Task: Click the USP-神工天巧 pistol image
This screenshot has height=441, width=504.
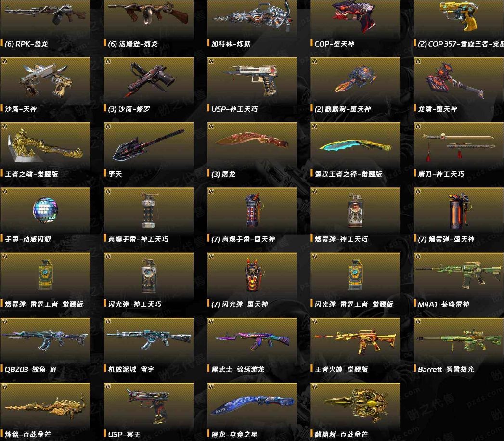Action: click(252, 80)
